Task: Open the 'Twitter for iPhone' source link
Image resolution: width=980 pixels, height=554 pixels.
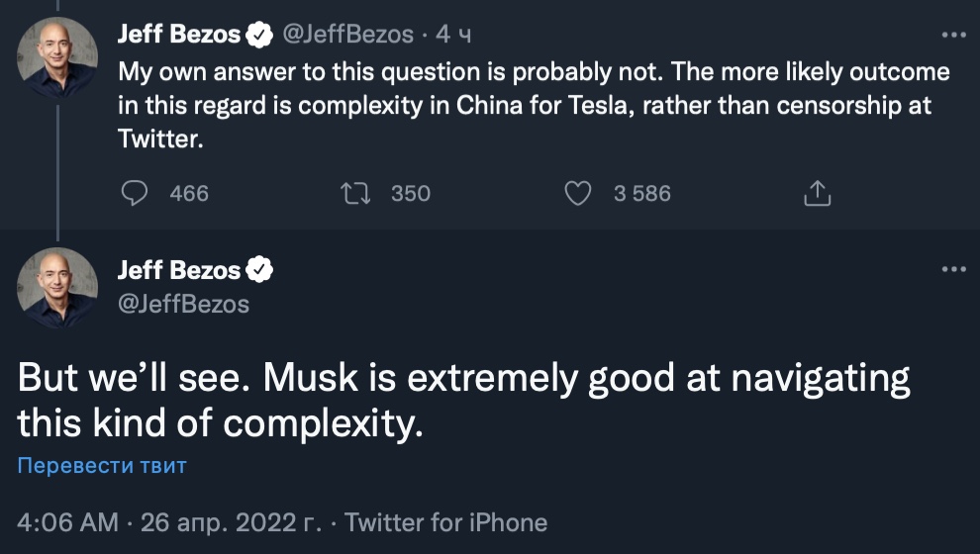Action: tap(445, 521)
